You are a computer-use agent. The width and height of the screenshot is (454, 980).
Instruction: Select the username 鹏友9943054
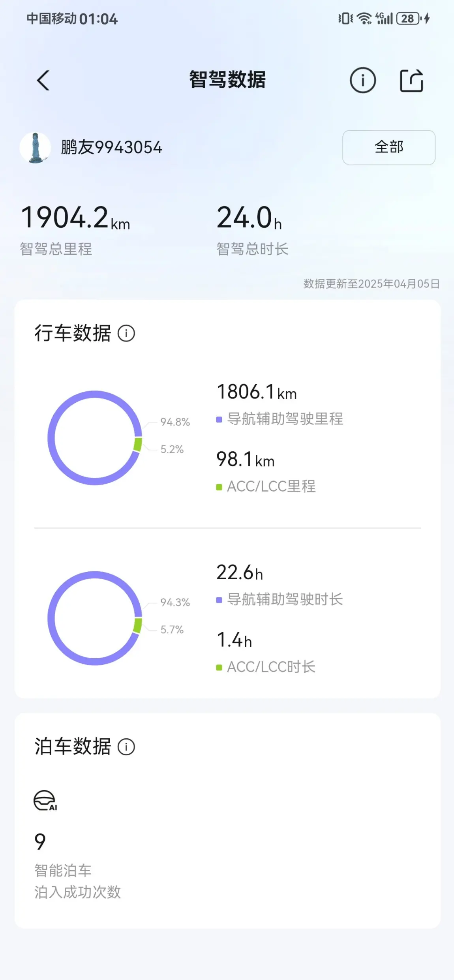(x=111, y=148)
